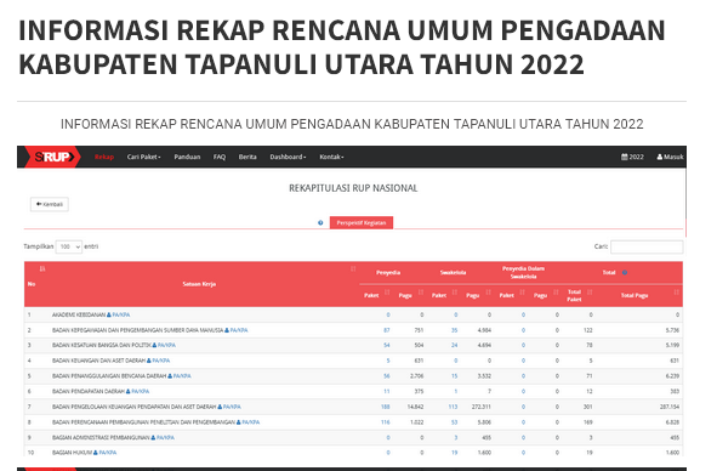Viewport: 717px width, 471px height.
Task: Click the SiRUP logo in navbar
Action: point(54,157)
